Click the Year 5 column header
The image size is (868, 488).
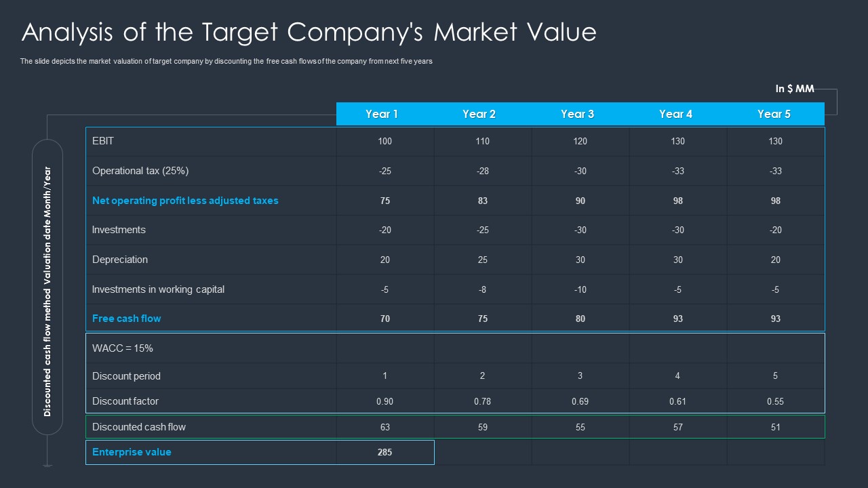click(x=774, y=114)
